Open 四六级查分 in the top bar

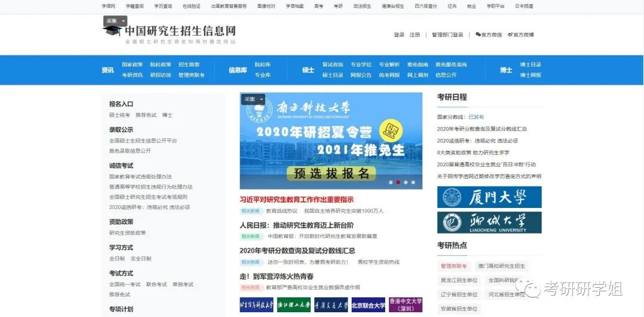(x=426, y=6)
